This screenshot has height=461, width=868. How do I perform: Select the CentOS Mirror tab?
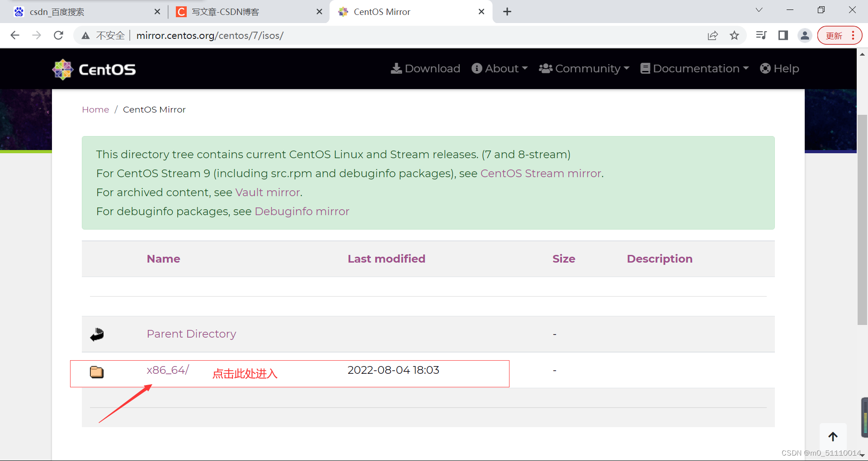411,12
